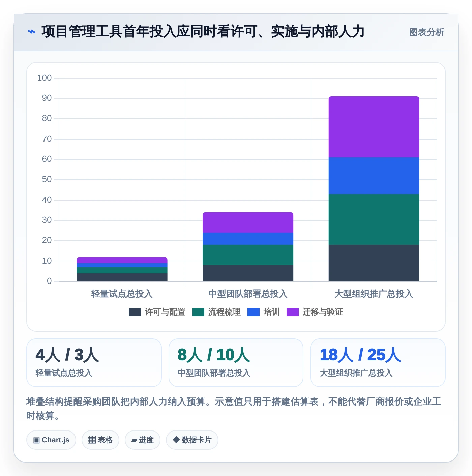Click the 许可与配置 legend label text

point(165,312)
